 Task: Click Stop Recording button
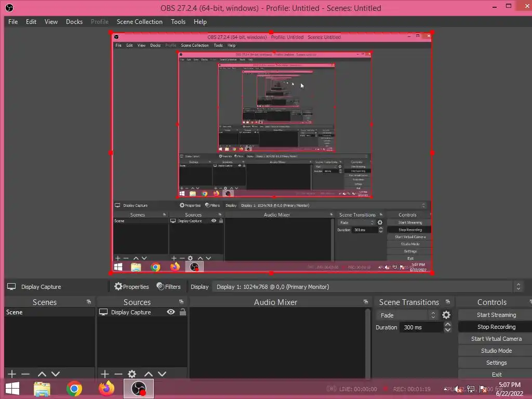tap(496, 327)
